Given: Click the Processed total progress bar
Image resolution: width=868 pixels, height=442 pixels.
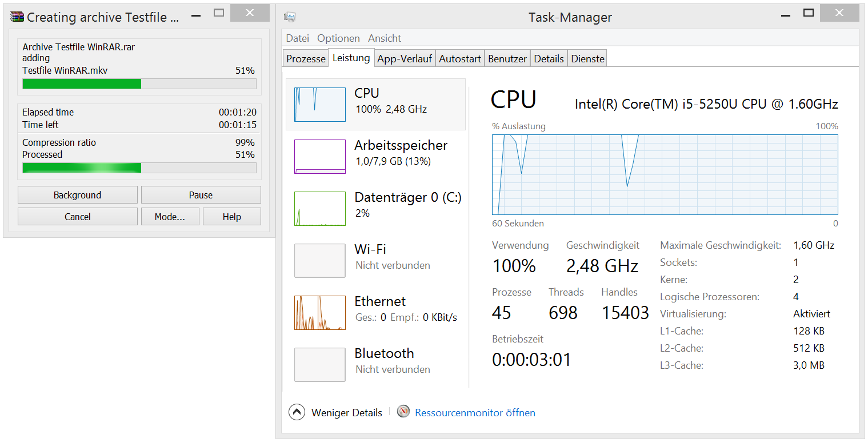Looking at the screenshot, I should click(x=139, y=168).
